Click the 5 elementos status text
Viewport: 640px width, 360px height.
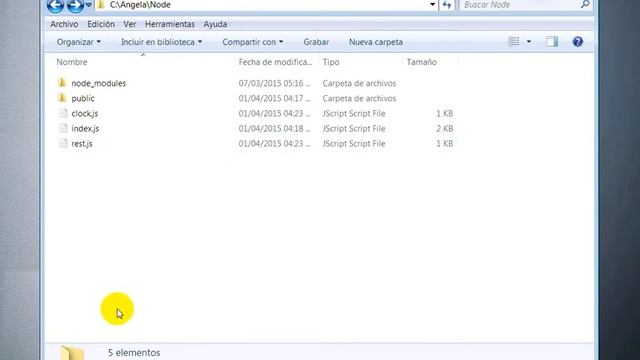[x=134, y=353]
